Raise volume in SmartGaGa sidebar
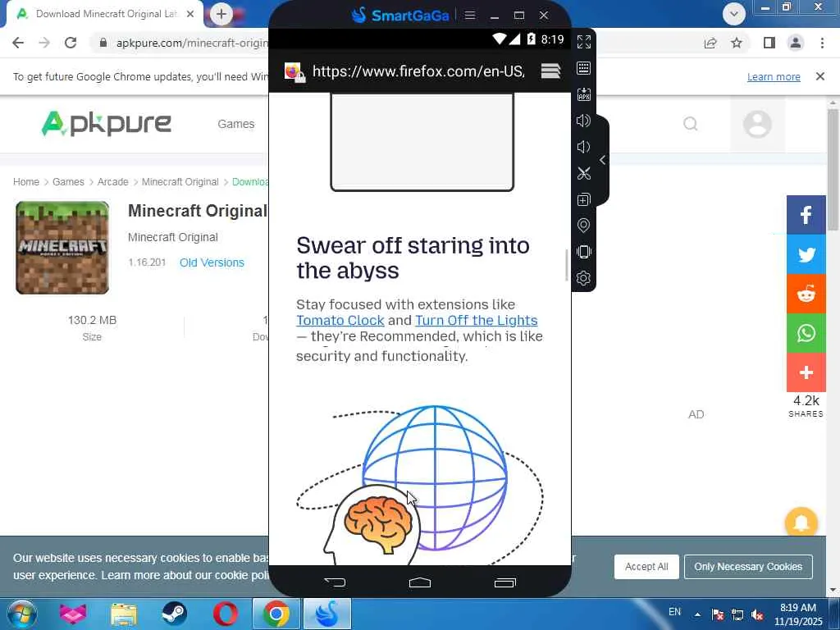 coord(583,121)
